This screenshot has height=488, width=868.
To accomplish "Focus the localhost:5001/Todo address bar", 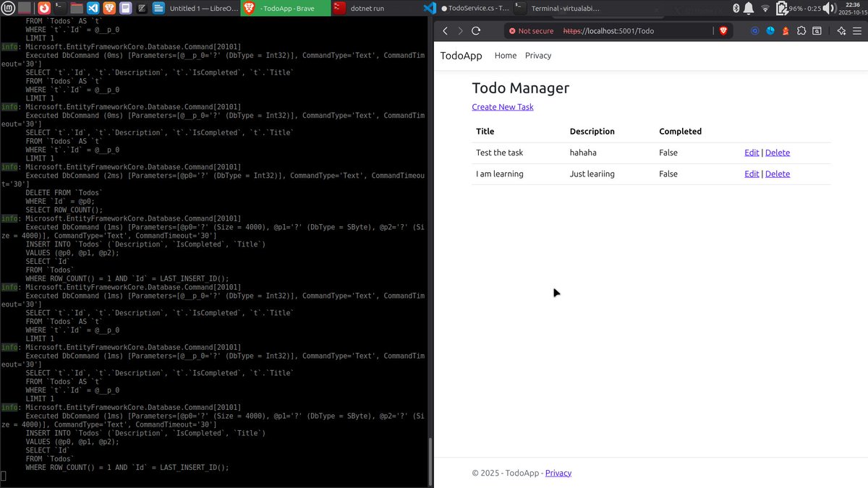I will pos(609,31).
